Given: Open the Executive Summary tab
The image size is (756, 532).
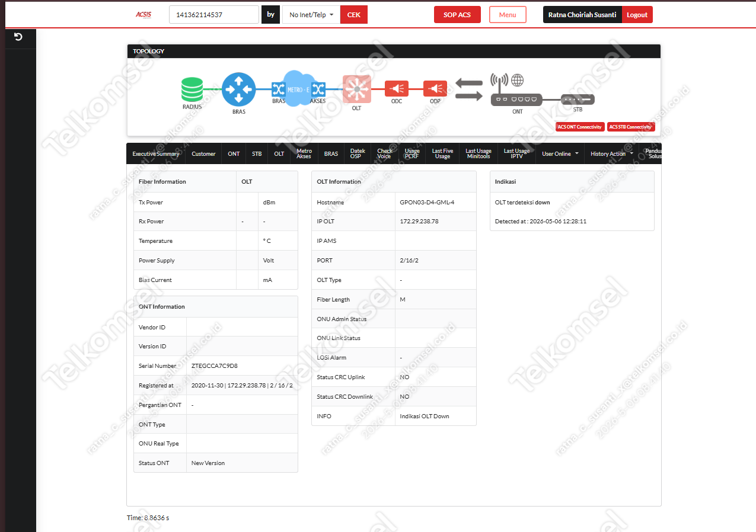Looking at the screenshot, I should pos(156,154).
